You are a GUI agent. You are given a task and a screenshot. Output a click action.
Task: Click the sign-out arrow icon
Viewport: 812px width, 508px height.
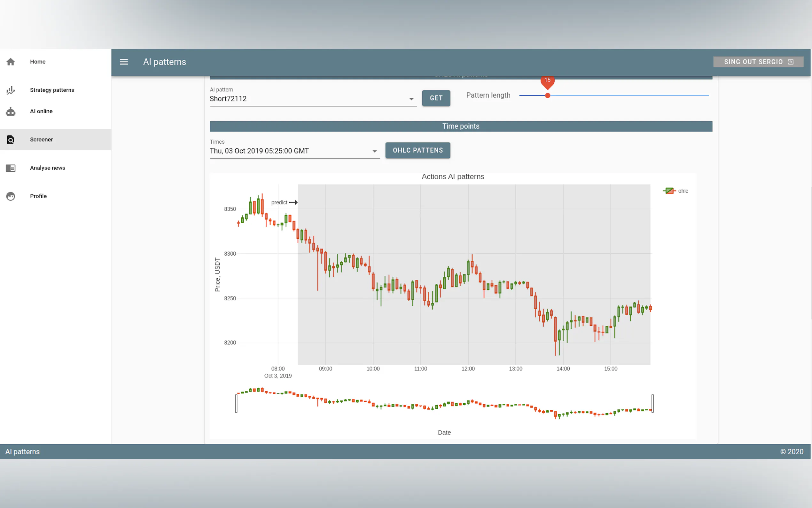[791, 62]
